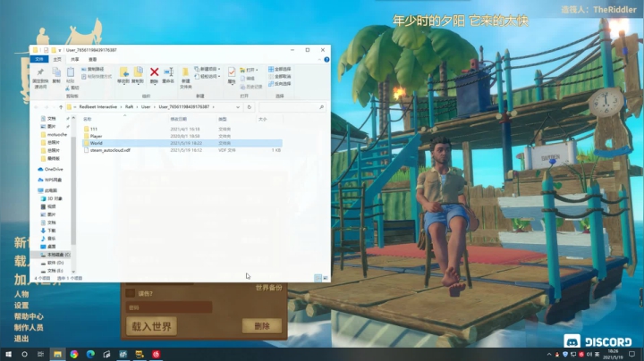Click the Credits game menu item
This screenshot has width=644, height=361.
pos(29,327)
